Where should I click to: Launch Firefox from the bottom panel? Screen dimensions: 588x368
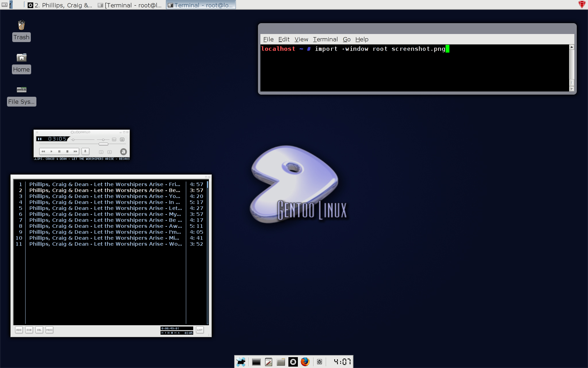[x=305, y=362]
